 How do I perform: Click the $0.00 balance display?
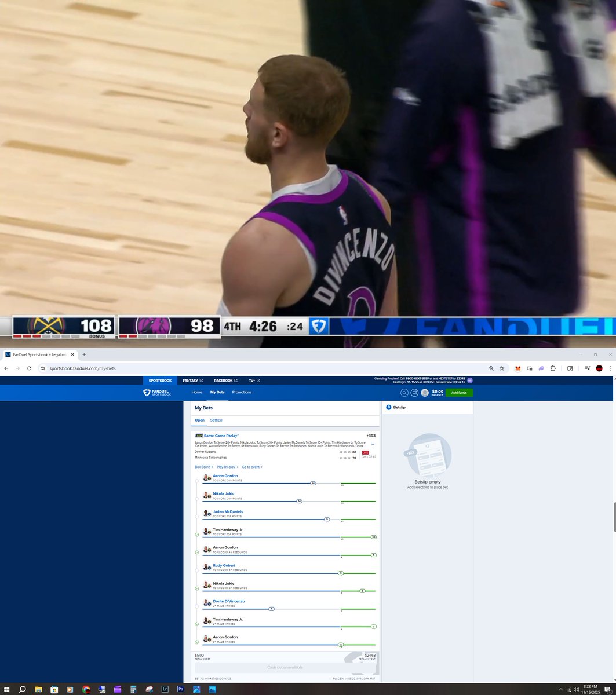point(438,392)
